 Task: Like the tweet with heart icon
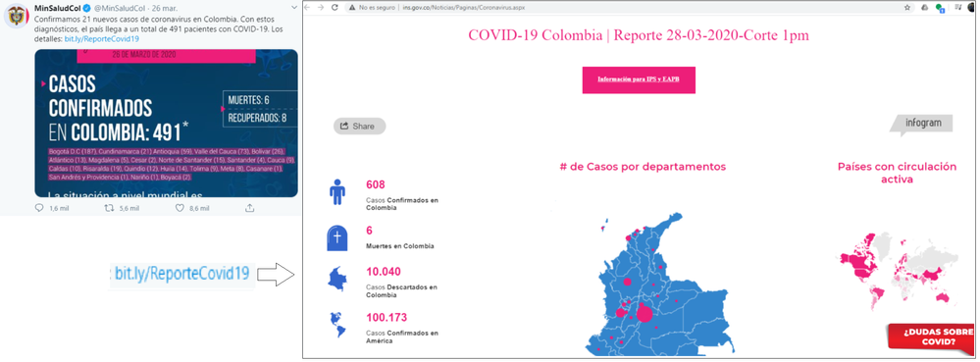coord(180,208)
